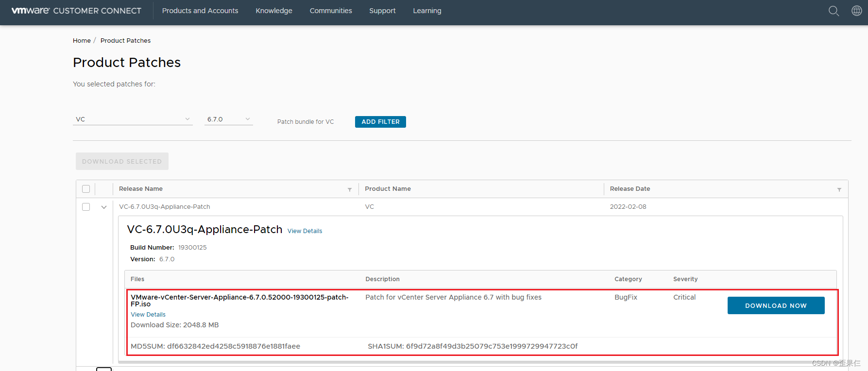Sort by Release Date column header
This screenshot has height=371, width=868.
tap(630, 189)
